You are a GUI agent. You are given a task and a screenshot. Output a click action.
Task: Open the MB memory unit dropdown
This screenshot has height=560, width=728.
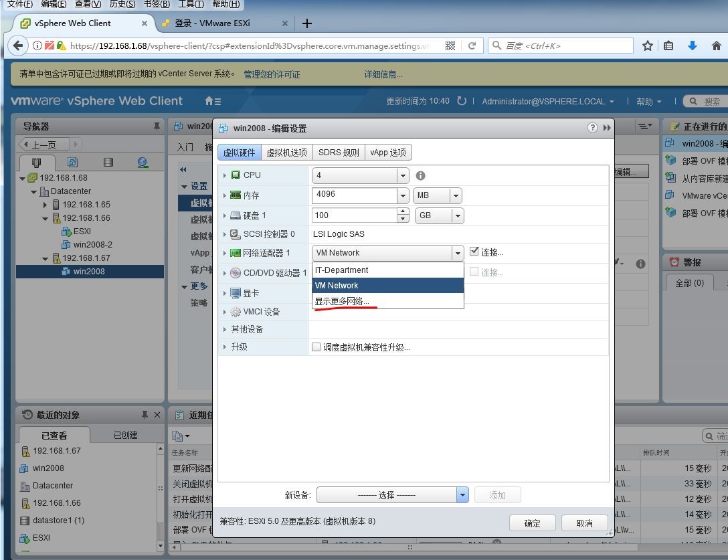pos(456,196)
